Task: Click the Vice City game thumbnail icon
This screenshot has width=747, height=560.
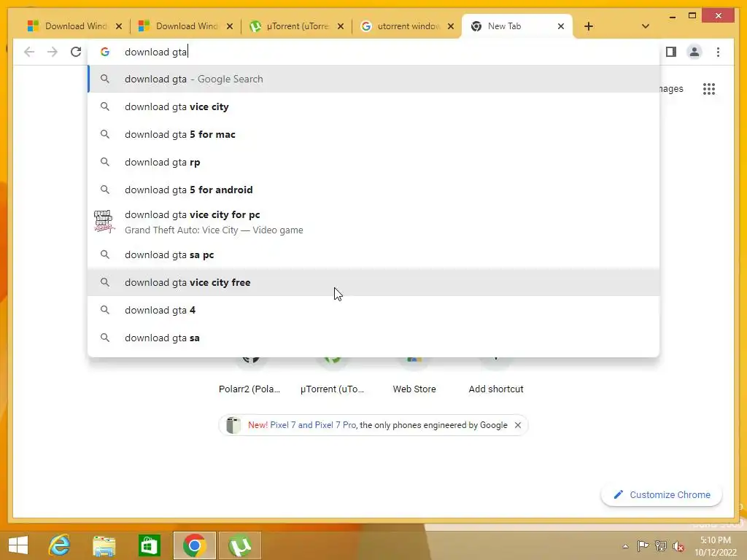Action: pyautogui.click(x=104, y=222)
